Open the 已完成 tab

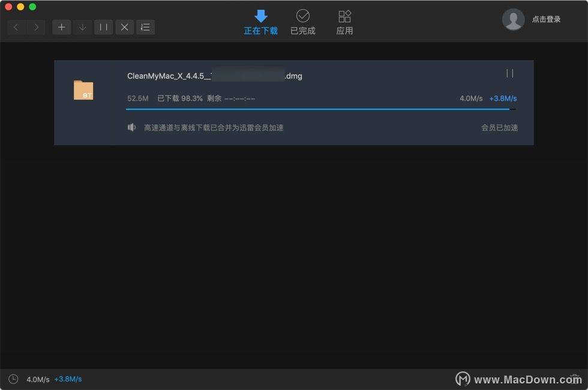click(x=303, y=23)
